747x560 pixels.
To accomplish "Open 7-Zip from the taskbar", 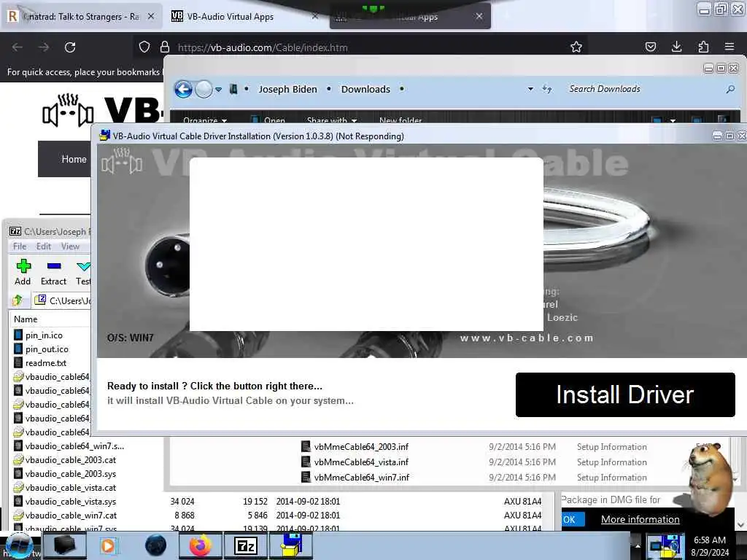I will (246, 545).
